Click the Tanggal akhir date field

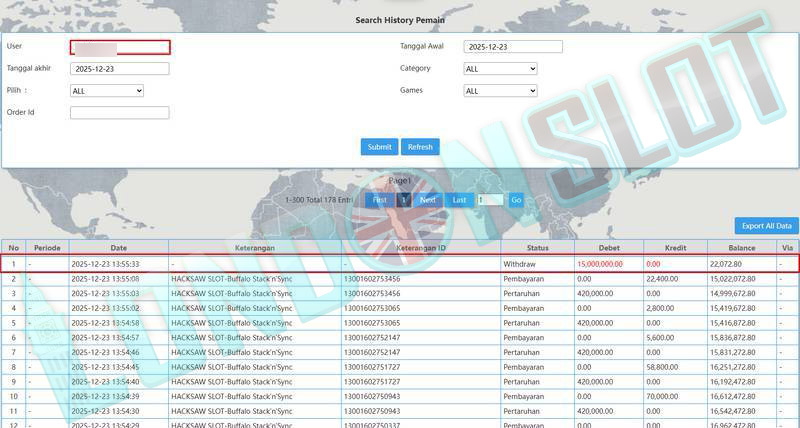pyautogui.click(x=120, y=69)
